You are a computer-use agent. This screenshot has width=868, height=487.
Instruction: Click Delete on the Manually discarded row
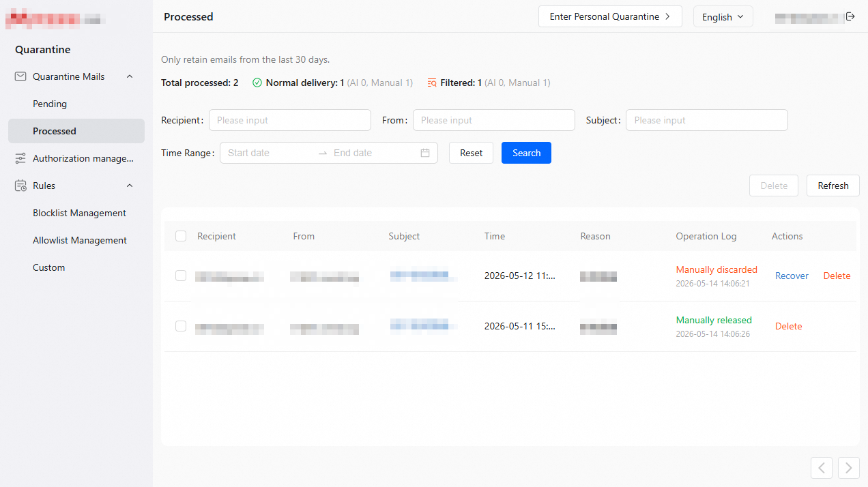coord(837,276)
